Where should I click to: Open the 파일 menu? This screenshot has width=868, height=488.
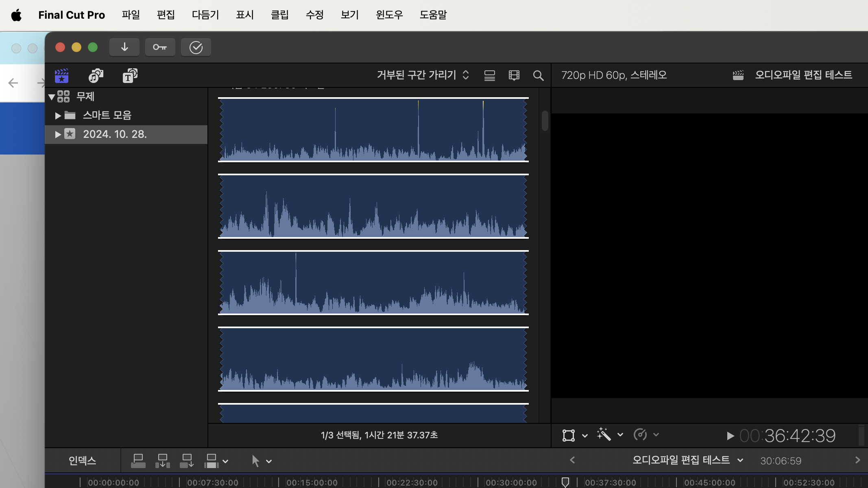pyautogui.click(x=131, y=15)
